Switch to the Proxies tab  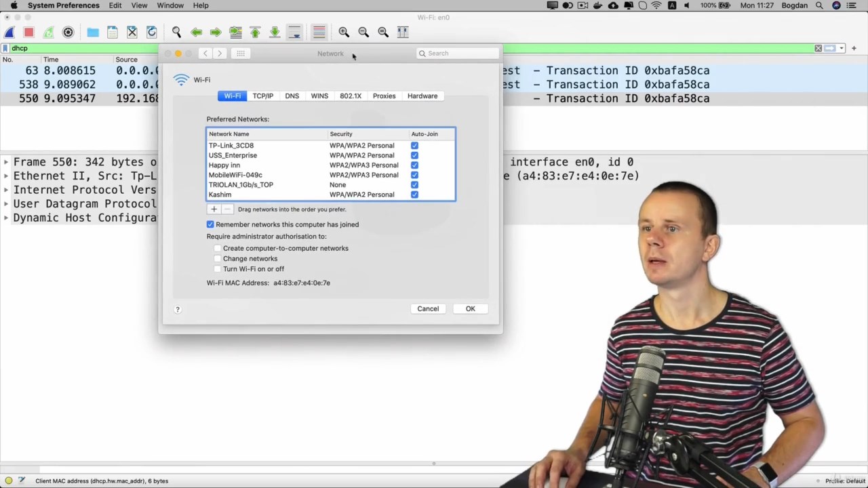pyautogui.click(x=384, y=96)
